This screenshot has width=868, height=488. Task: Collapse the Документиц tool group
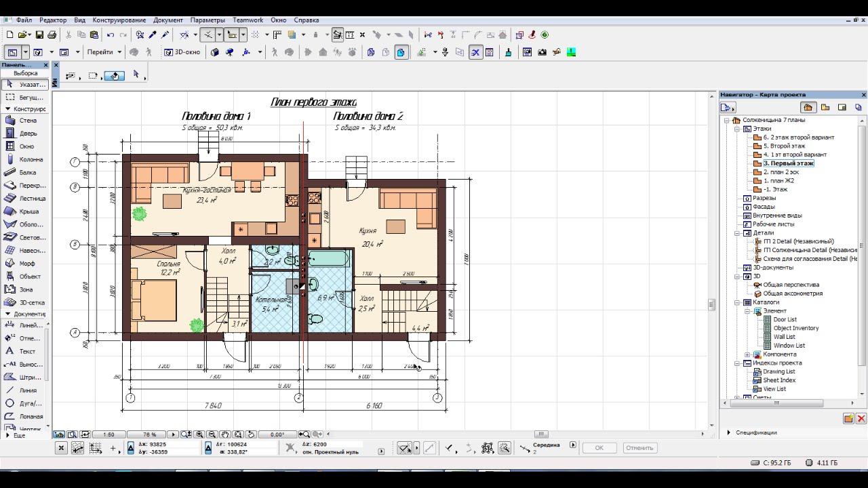click(x=7, y=314)
